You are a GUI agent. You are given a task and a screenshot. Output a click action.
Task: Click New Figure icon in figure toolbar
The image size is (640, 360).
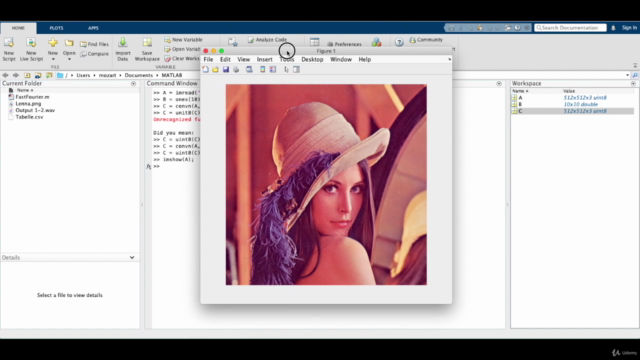[x=205, y=70]
